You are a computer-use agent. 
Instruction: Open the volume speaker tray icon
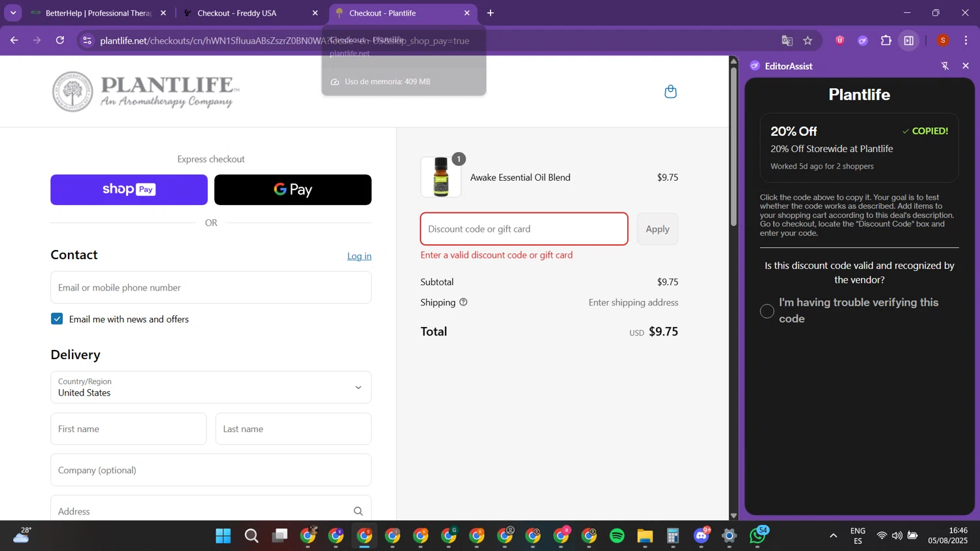click(897, 536)
